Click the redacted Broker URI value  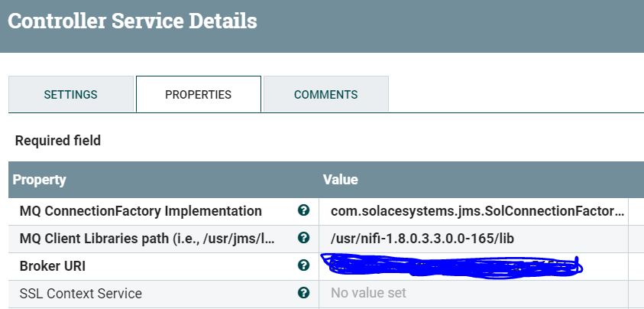(x=451, y=265)
